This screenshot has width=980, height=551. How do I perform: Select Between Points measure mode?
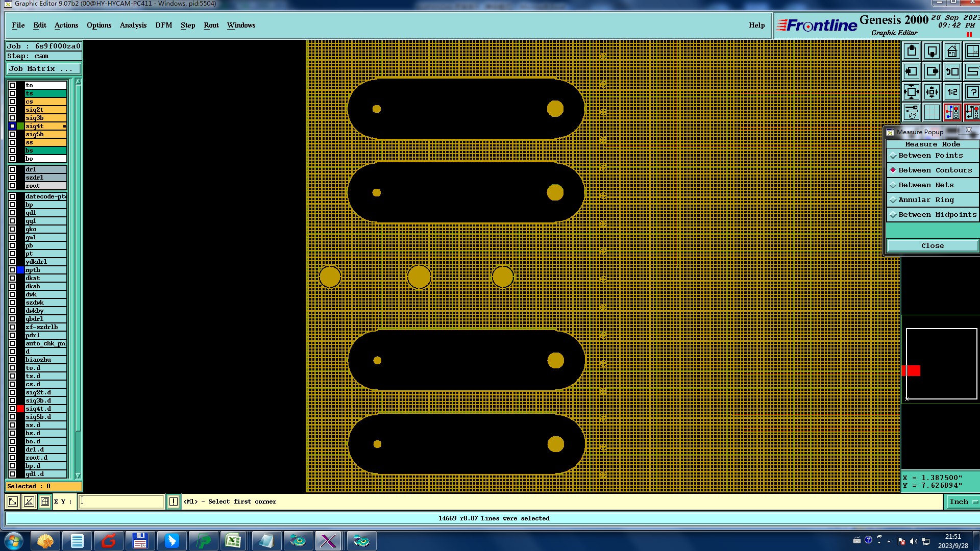[x=930, y=156]
